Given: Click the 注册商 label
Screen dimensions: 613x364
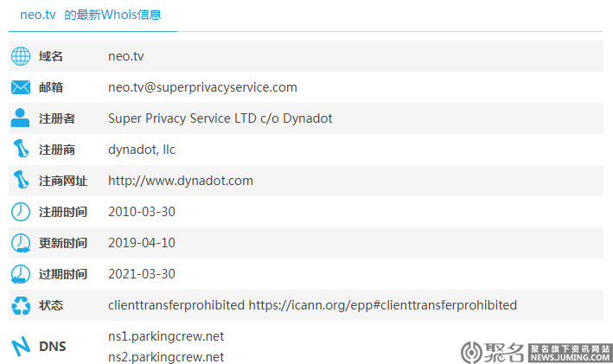Looking at the screenshot, I should point(57,150).
